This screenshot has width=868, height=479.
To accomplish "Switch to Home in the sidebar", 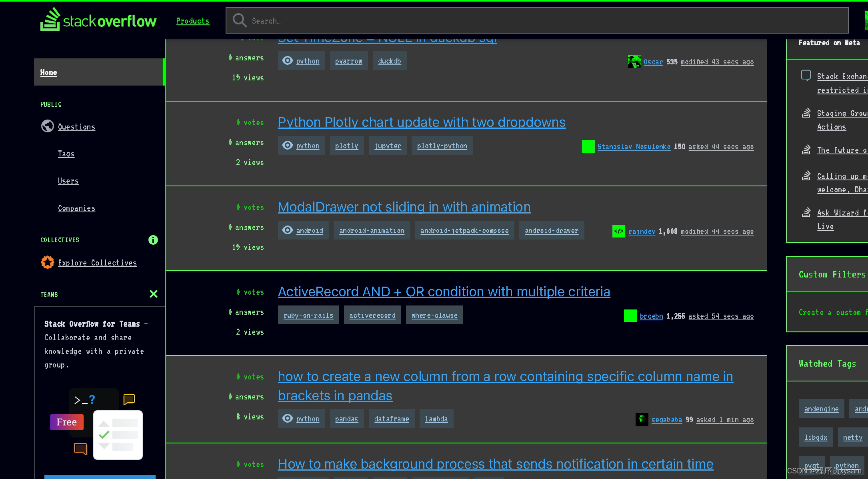I will coord(48,72).
